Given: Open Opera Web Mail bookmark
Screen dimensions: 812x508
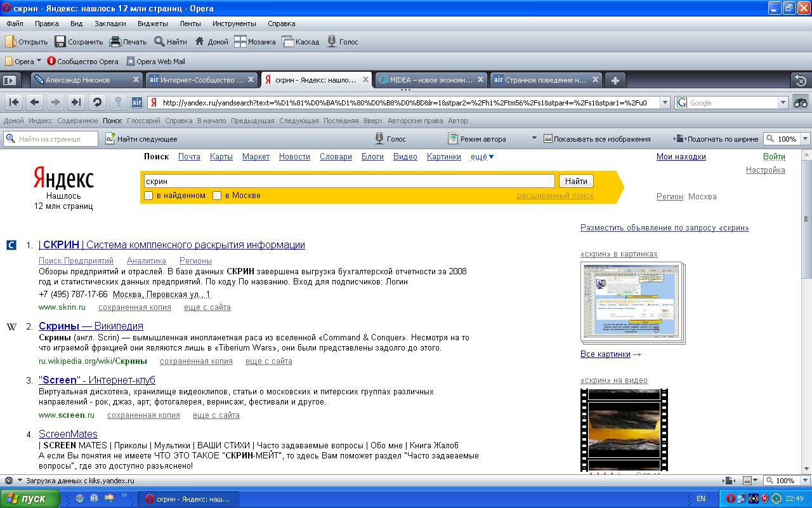Looking at the screenshot, I should [156, 62].
